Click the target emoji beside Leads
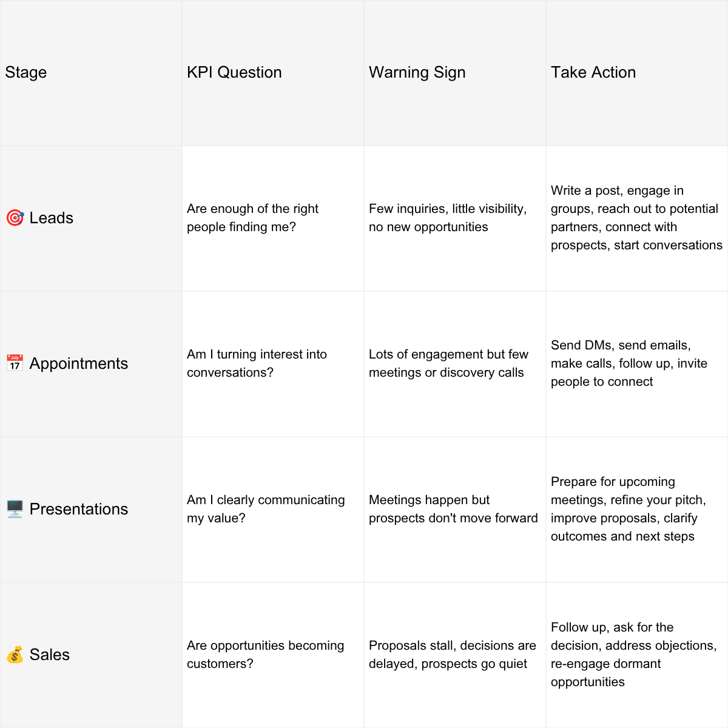This screenshot has height=728, width=728. [x=15, y=218]
